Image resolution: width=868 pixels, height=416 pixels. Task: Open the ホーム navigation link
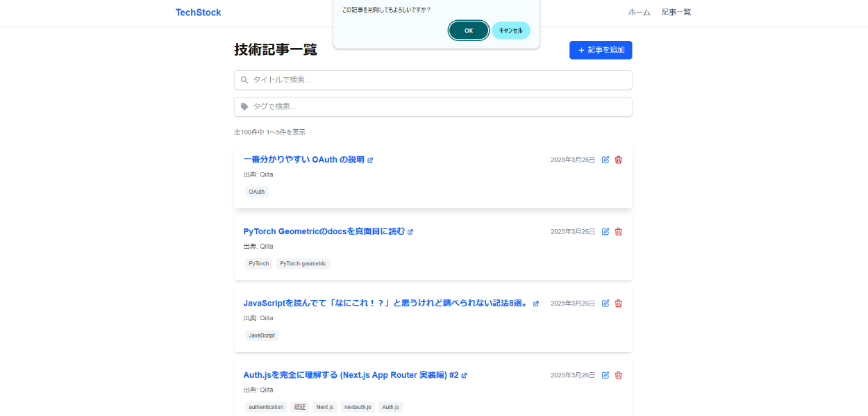[x=639, y=13]
